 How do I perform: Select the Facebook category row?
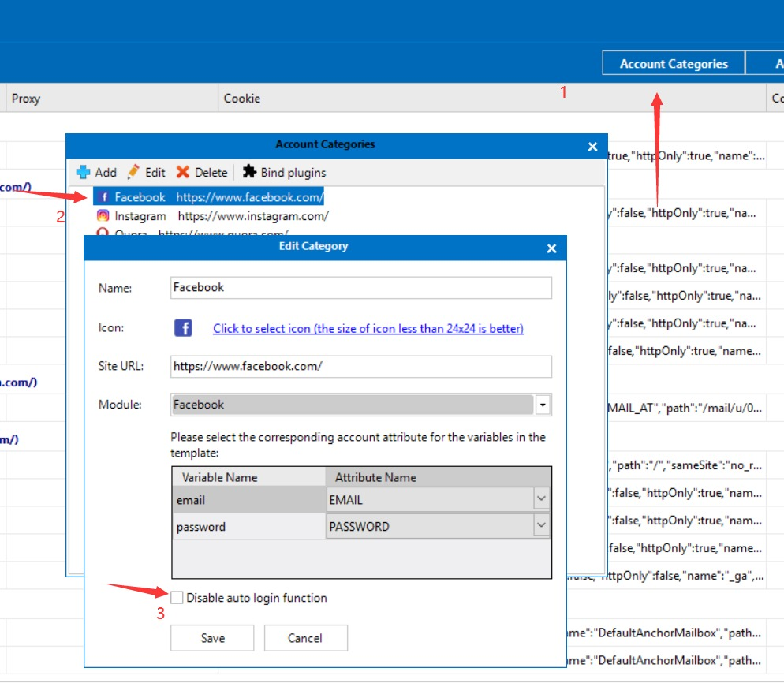pos(209,197)
